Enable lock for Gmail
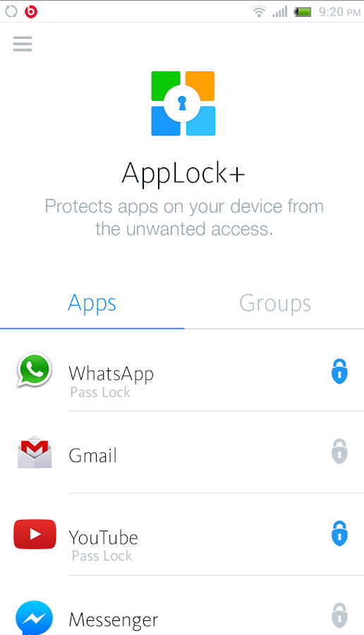 pyautogui.click(x=339, y=451)
